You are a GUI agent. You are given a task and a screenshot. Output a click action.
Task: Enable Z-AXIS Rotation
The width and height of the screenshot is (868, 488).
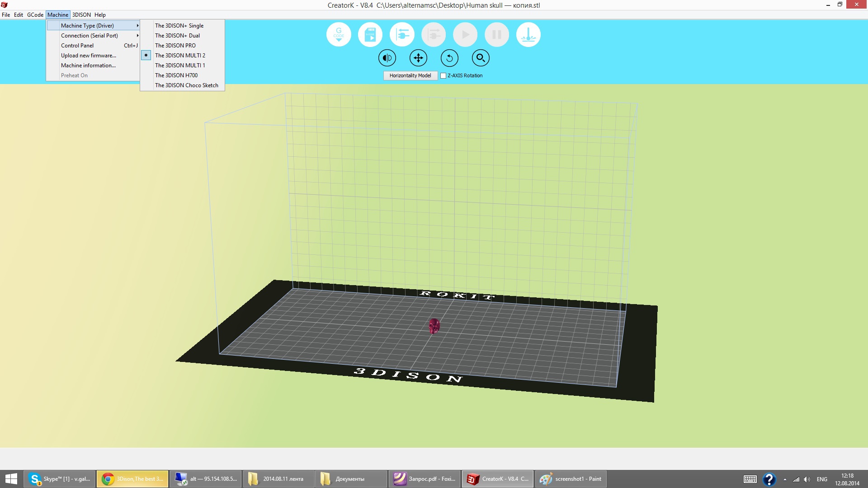tap(443, 75)
